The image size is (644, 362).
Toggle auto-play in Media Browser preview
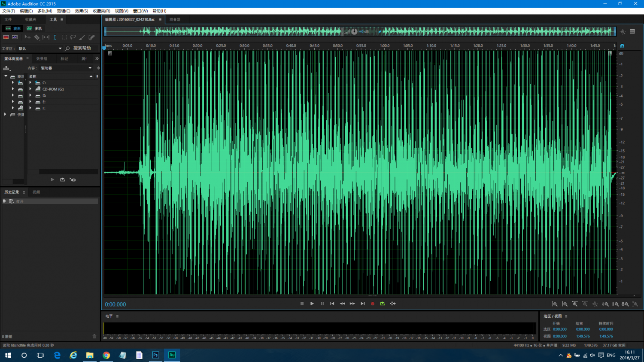click(x=73, y=180)
